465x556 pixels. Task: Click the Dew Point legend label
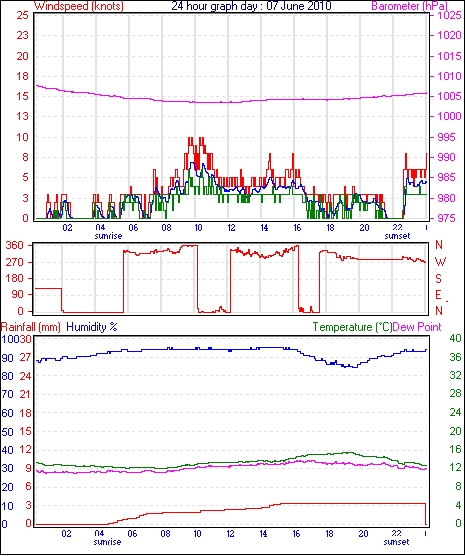tap(417, 327)
